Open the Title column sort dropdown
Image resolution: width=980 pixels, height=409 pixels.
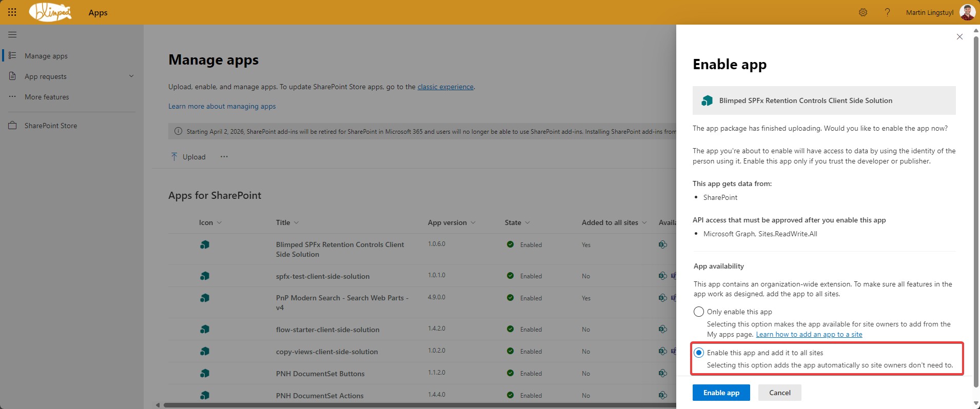click(x=297, y=222)
